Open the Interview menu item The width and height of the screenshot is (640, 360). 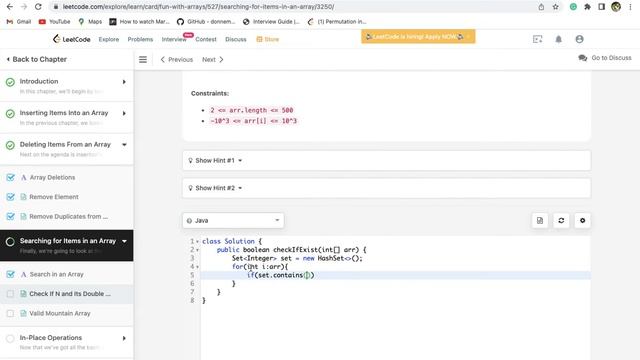[174, 39]
